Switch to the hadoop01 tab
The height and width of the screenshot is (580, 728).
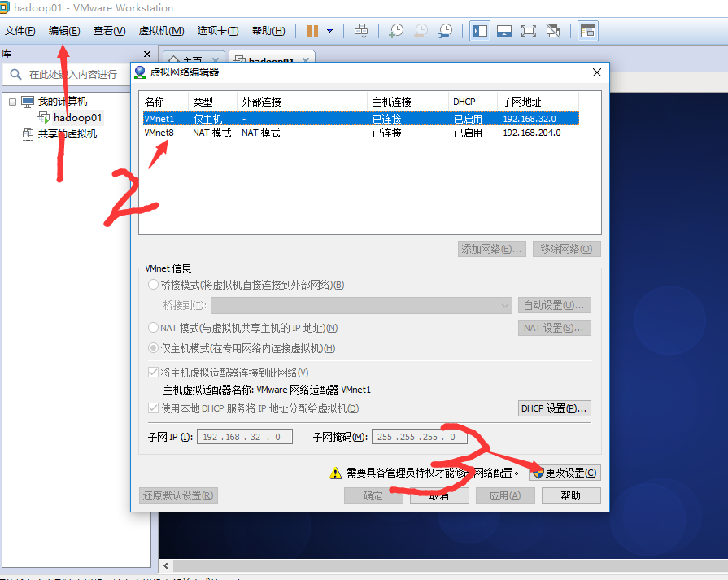click(x=272, y=59)
